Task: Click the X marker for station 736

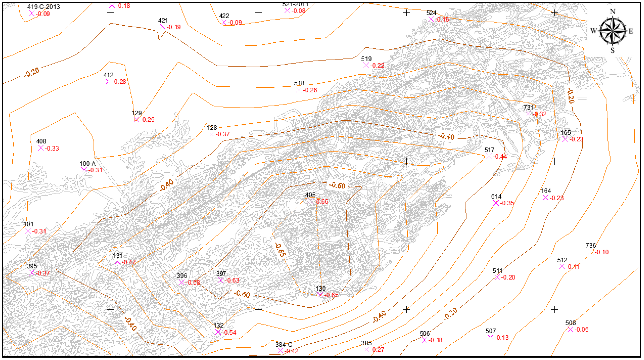Action: coord(590,252)
